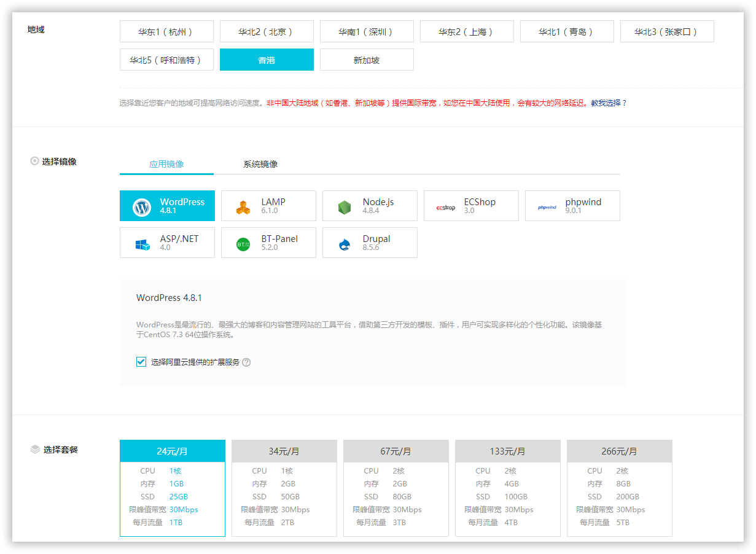Click the 'WordPress 4.8.1' description heading
The width and height of the screenshot is (756, 554).
point(169,298)
